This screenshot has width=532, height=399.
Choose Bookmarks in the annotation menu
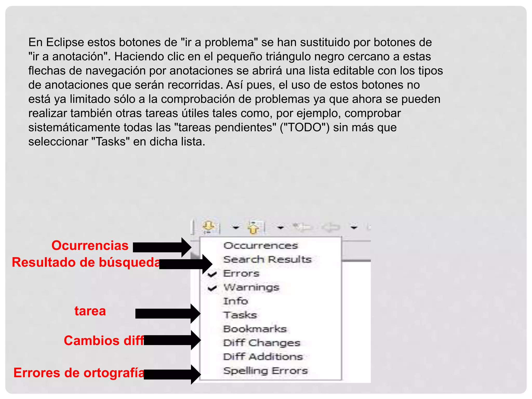270,329
